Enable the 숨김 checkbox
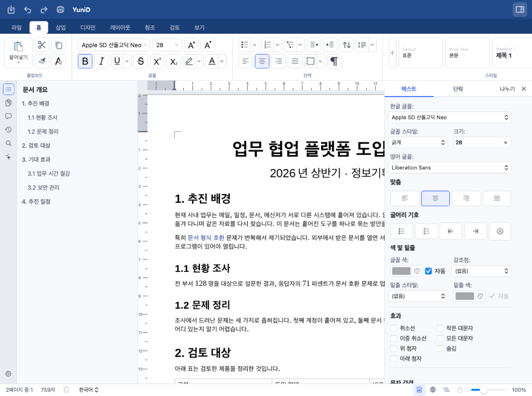Image resolution: width=532 pixels, height=396 pixels. tap(440, 348)
